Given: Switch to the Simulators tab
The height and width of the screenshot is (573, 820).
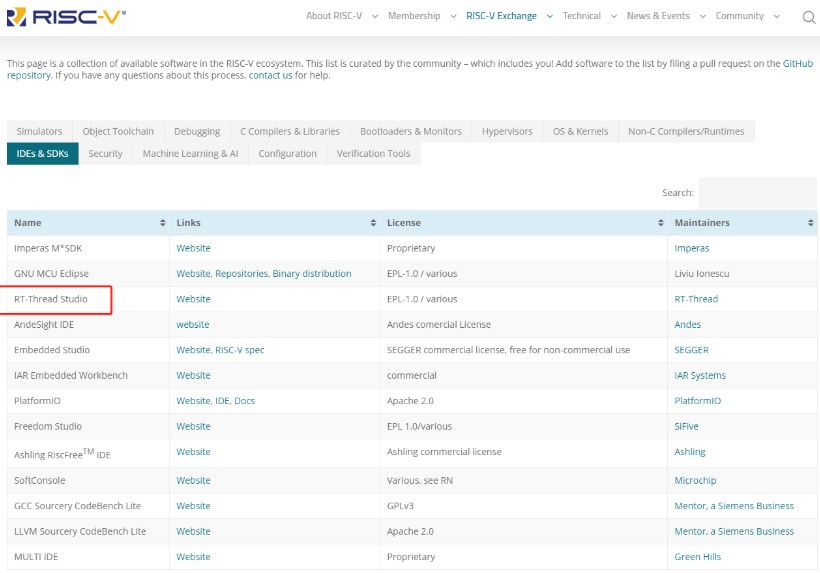Looking at the screenshot, I should 39,131.
